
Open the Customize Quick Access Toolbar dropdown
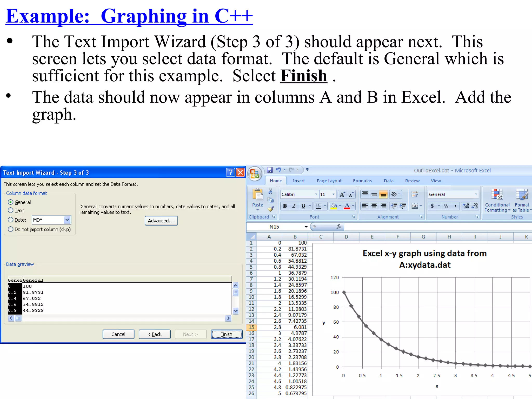click(307, 170)
